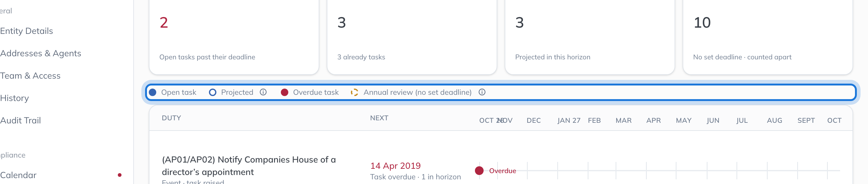The height and width of the screenshot is (184, 868).
Task: Open Entity Details in sidebar
Action: [27, 31]
